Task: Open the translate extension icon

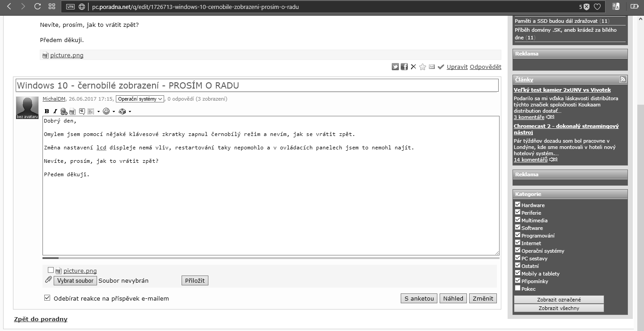Action: click(x=616, y=7)
